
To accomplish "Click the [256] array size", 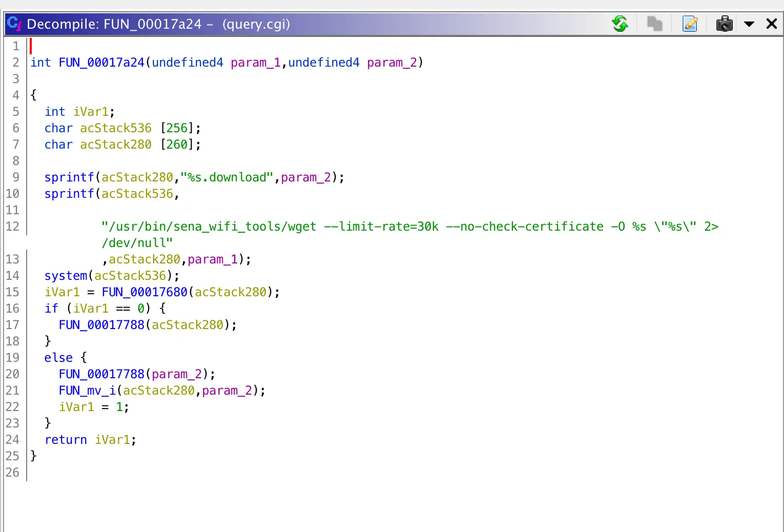I will (x=177, y=128).
